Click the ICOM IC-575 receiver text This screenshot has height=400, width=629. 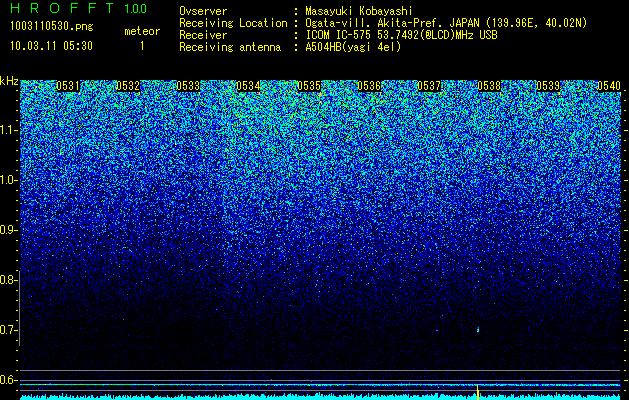(x=401, y=35)
